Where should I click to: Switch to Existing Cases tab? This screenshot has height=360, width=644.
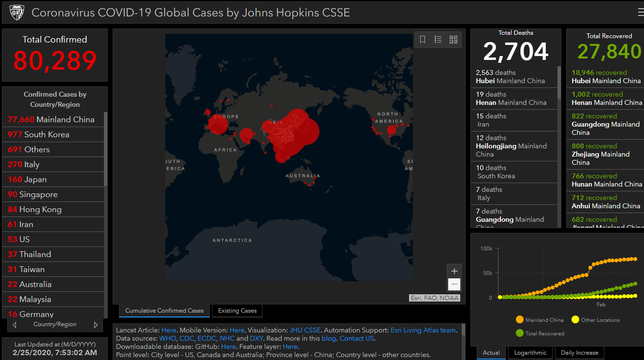coord(237,311)
